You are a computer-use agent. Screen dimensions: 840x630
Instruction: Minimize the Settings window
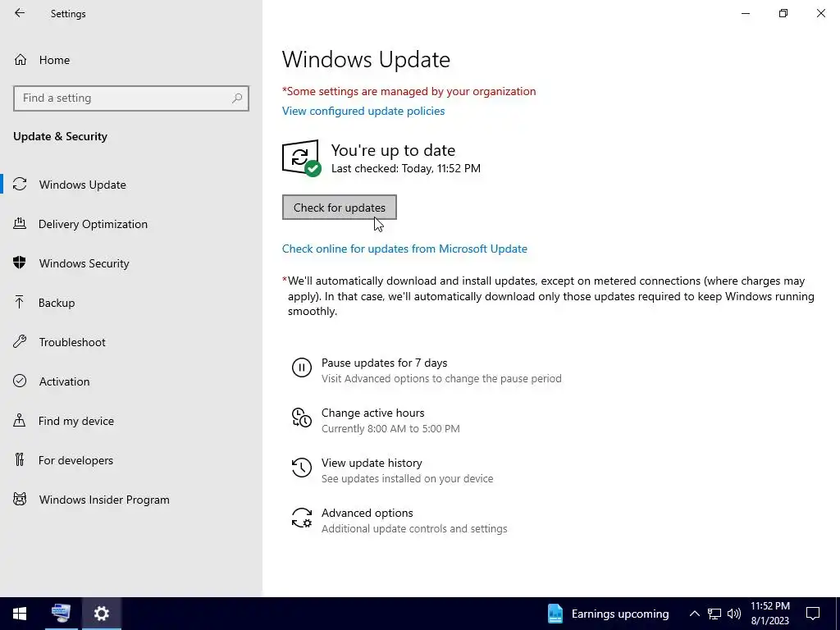click(x=746, y=13)
